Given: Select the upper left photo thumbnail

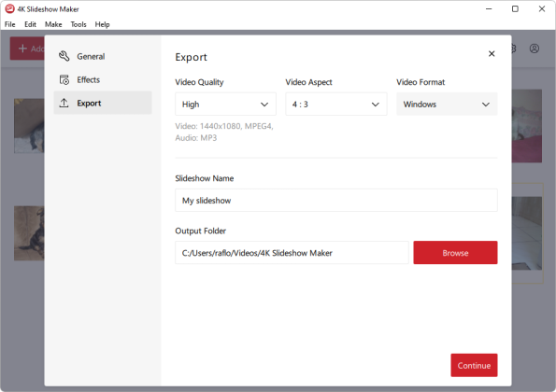Looking at the screenshot, I should [29, 126].
